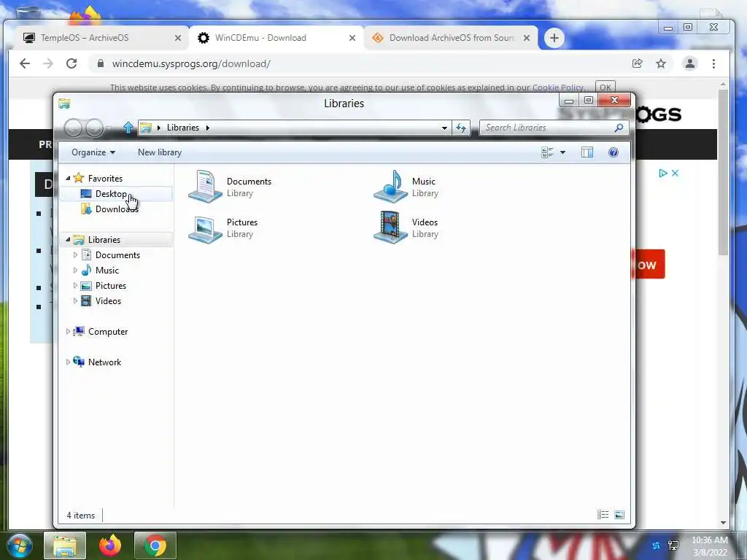
Task: Open File Explorer from taskbar
Action: coord(65,545)
